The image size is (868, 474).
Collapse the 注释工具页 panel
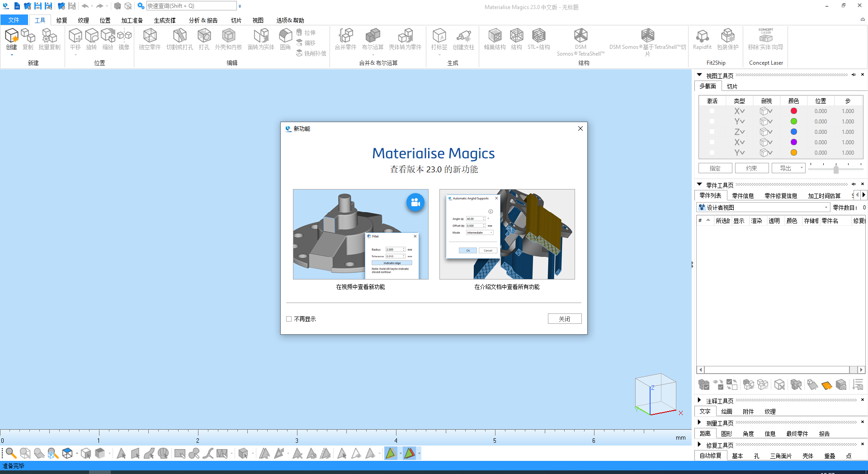[698, 400]
